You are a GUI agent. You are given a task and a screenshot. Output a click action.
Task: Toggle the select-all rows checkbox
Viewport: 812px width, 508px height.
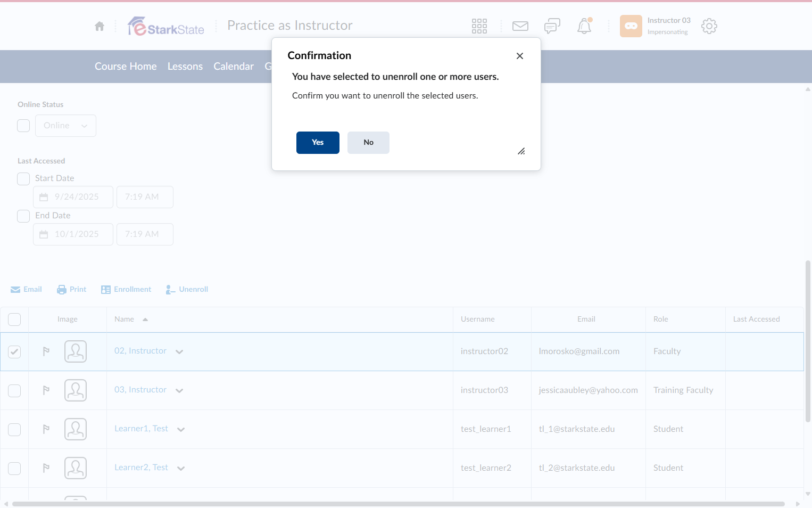[x=14, y=319]
